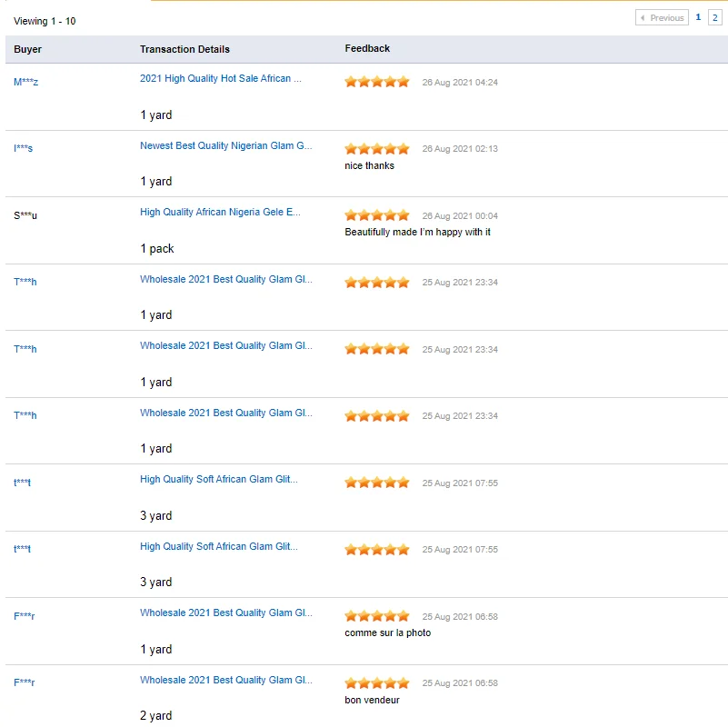Go to page 2 of feedback
728x727 pixels.
(714, 17)
